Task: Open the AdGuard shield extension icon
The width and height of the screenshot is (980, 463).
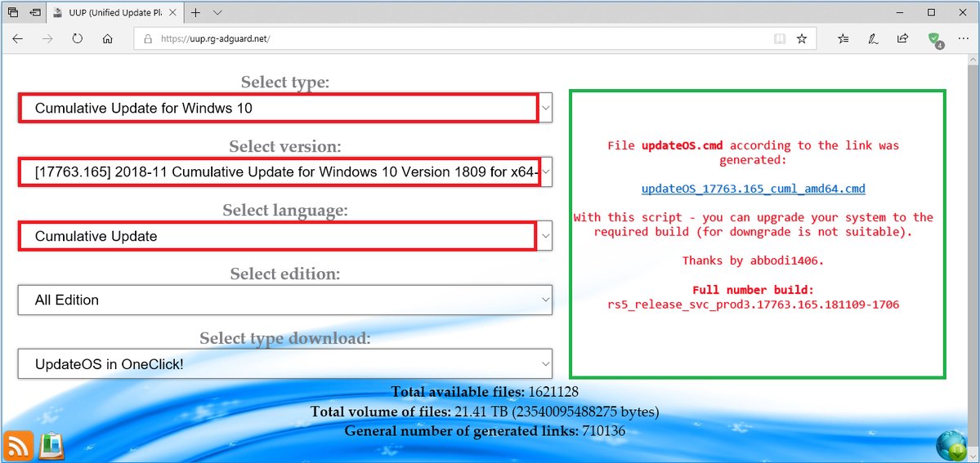Action: pyautogui.click(x=934, y=39)
